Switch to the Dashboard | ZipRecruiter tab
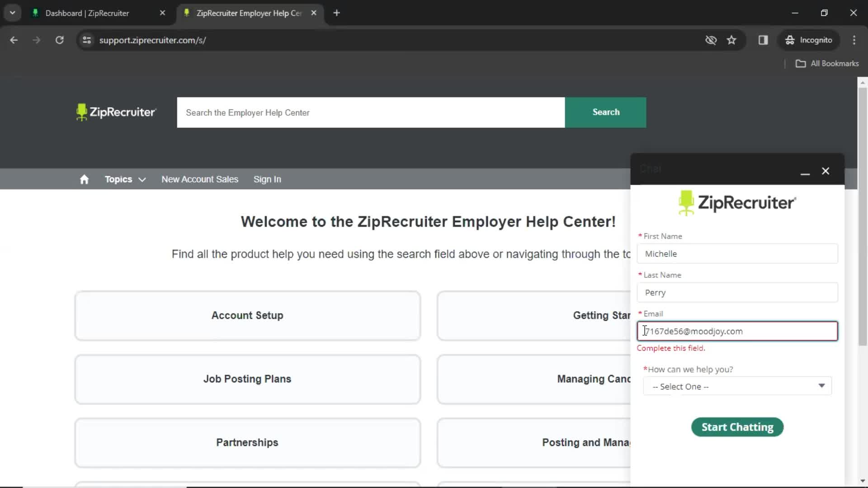 pyautogui.click(x=98, y=13)
